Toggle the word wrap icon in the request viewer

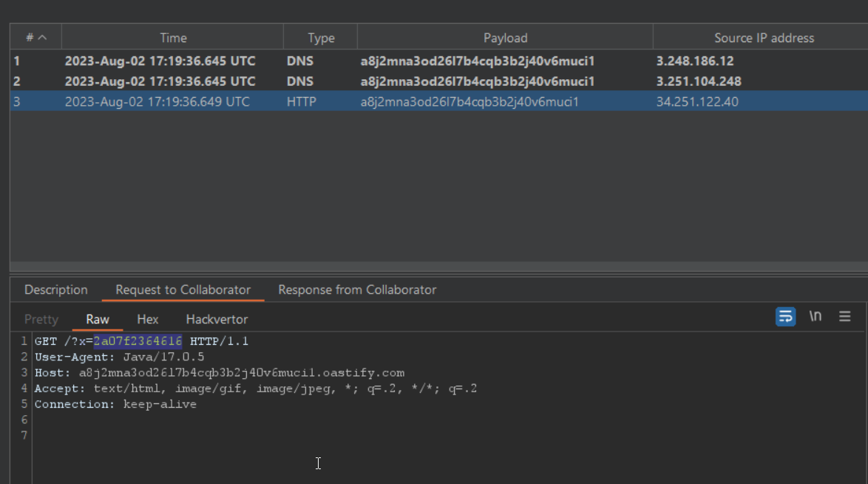tap(785, 317)
